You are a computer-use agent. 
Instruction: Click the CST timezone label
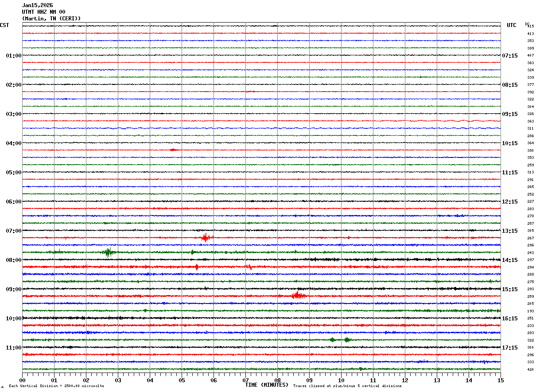(x=4, y=25)
